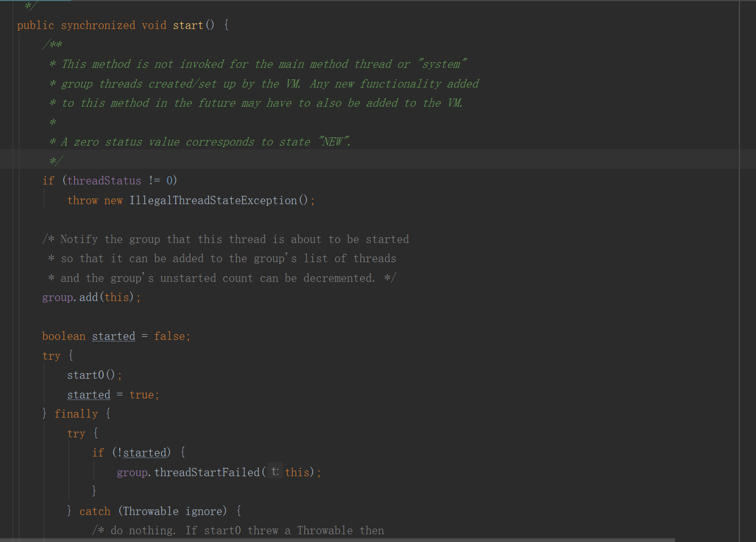Click the 'threadStatus' variable in the if condition
Viewport: 756px width, 542px height.
click(104, 180)
